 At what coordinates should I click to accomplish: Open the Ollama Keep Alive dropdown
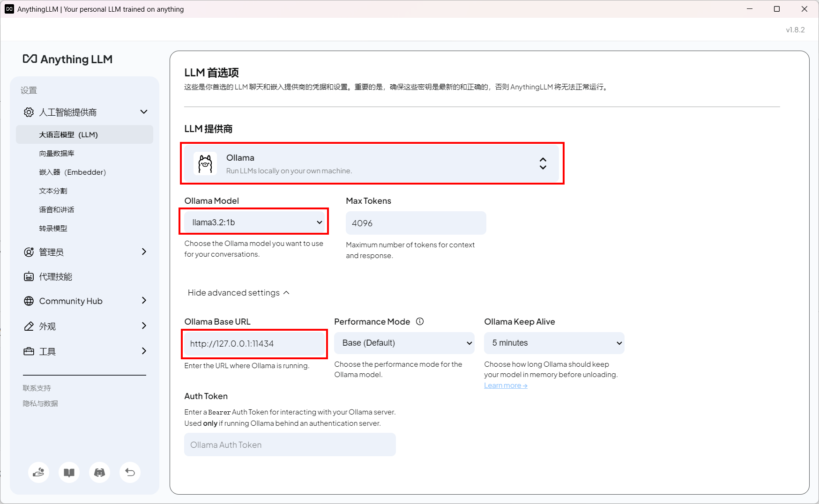[x=554, y=343]
